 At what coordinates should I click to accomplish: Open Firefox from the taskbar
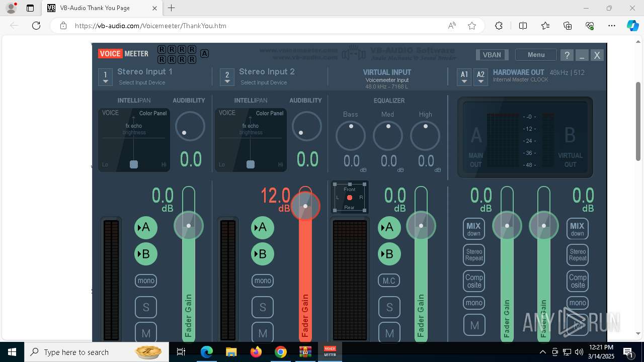(x=256, y=352)
